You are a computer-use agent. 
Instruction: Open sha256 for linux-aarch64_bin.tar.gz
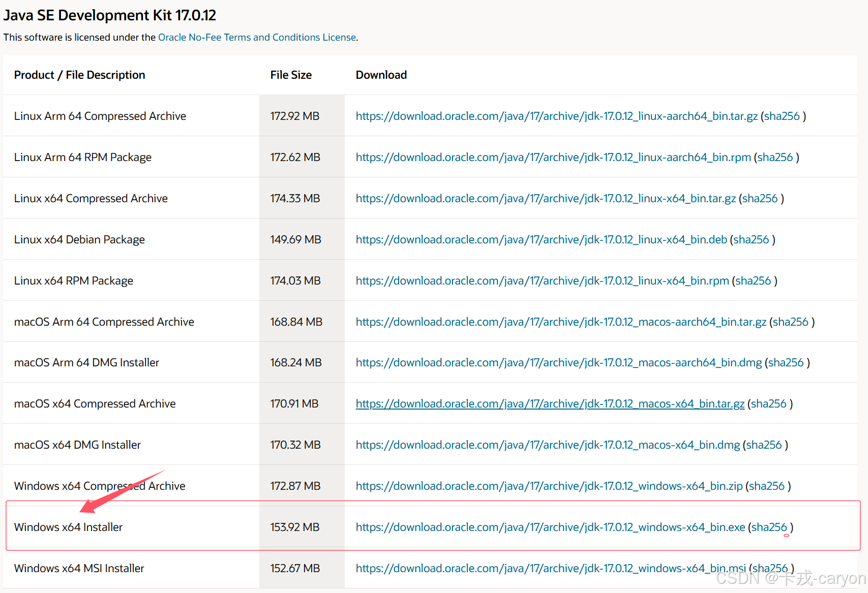click(x=782, y=116)
